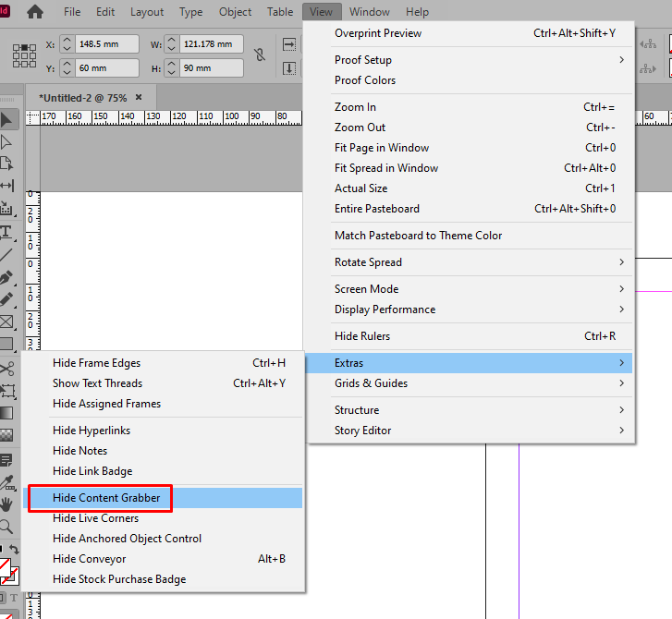Viewport: 672px width, 619px height.
Task: Select the Page tool
Action: coord(6,164)
